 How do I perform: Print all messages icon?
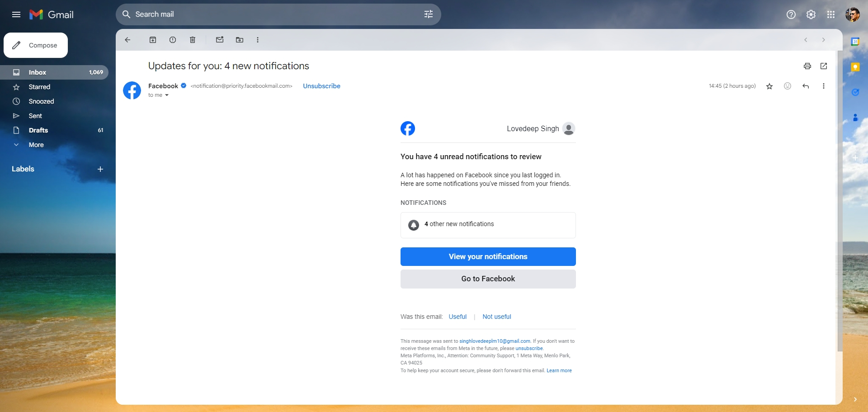coord(807,66)
